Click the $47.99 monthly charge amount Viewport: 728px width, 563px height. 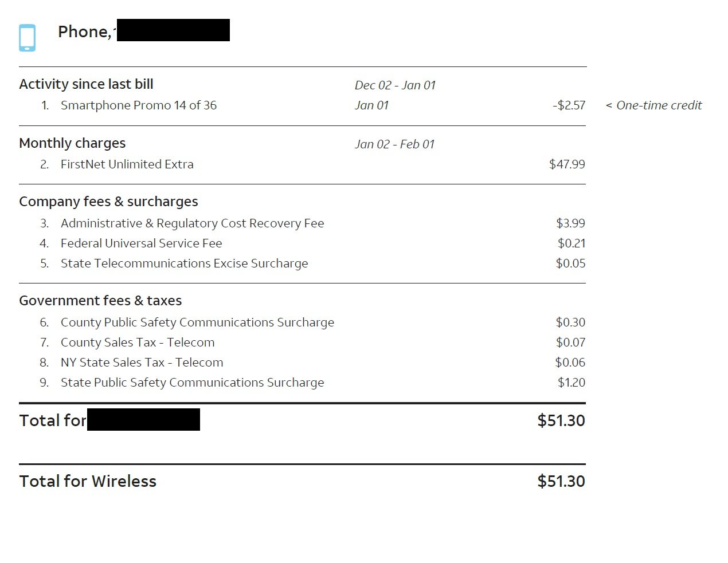click(567, 164)
